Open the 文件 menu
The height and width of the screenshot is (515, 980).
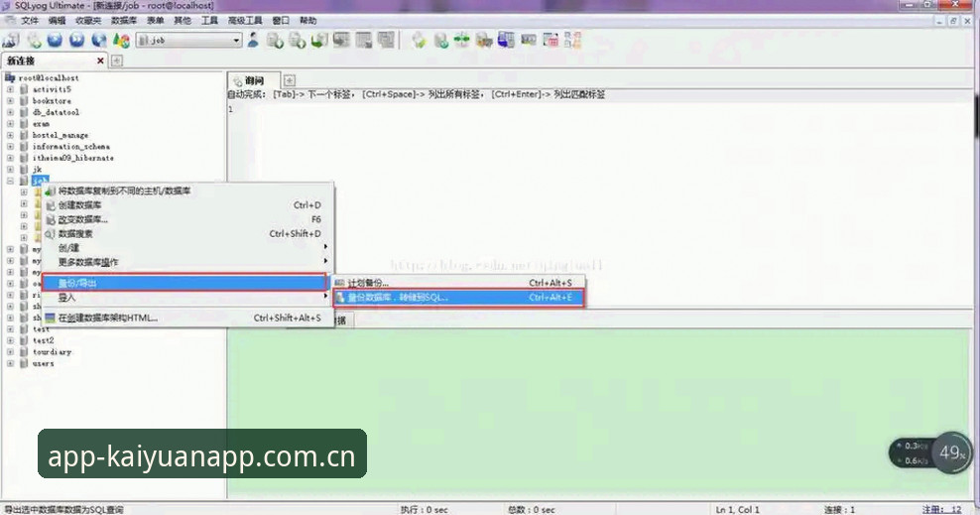(30, 21)
